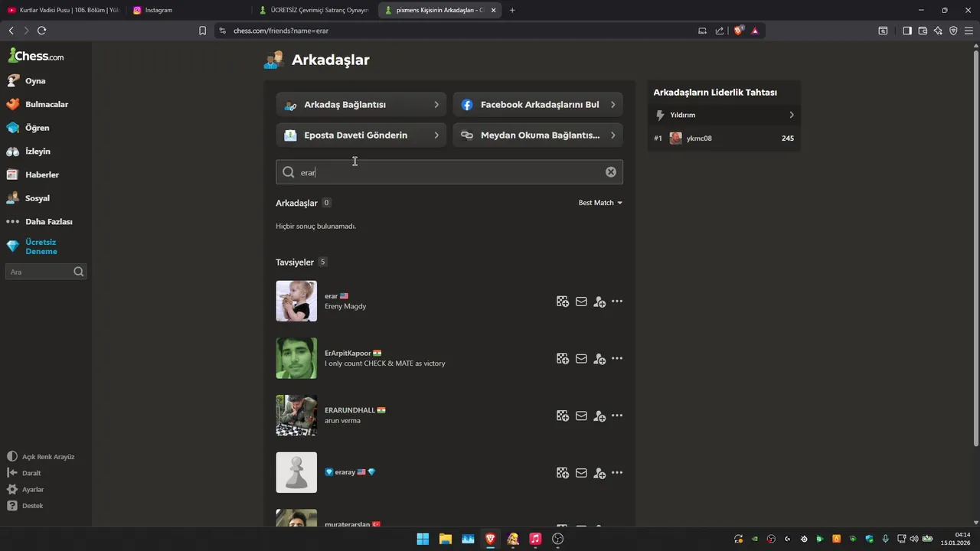Open Destek help
The width and height of the screenshot is (980, 551).
[25, 506]
